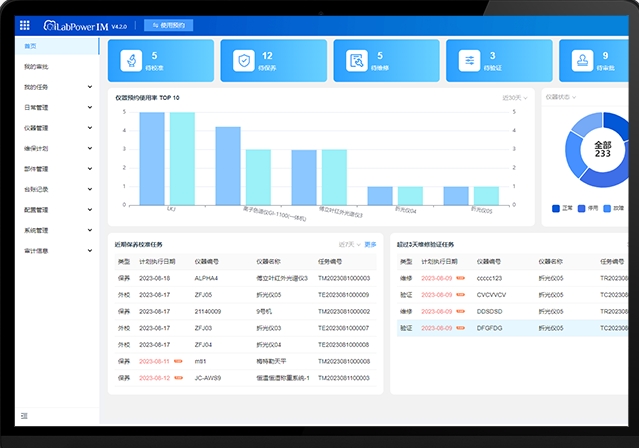Expand 维保计划 chevron in sidebar
Screen dimensions: 639x448
[x=90, y=148]
